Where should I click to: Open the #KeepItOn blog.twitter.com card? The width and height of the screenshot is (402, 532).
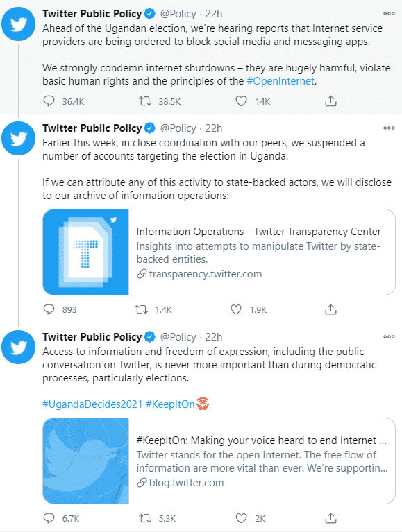click(219, 461)
